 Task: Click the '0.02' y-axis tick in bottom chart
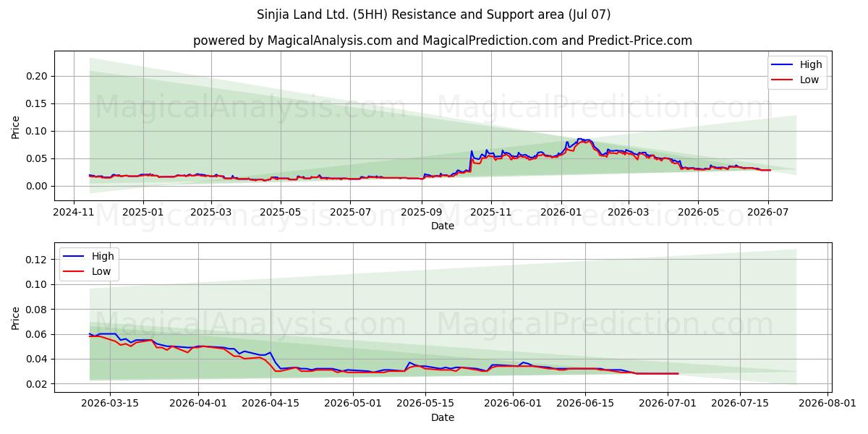(x=38, y=384)
